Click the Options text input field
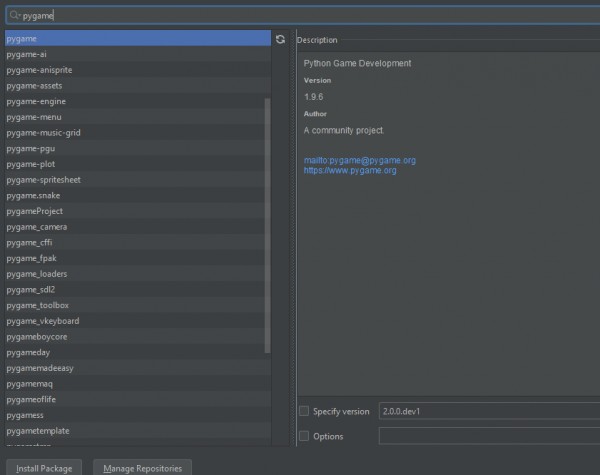The image size is (600, 475). (488, 436)
